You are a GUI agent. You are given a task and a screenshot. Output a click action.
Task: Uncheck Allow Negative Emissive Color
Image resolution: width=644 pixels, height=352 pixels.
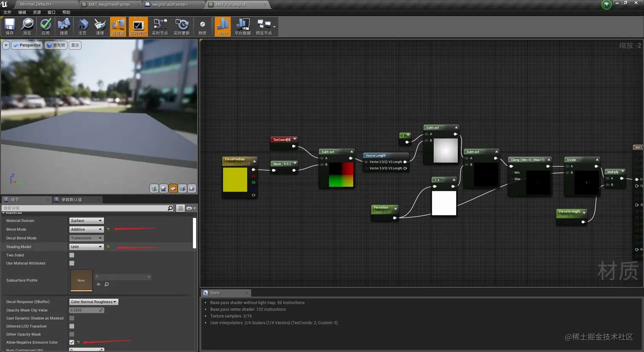(x=72, y=342)
